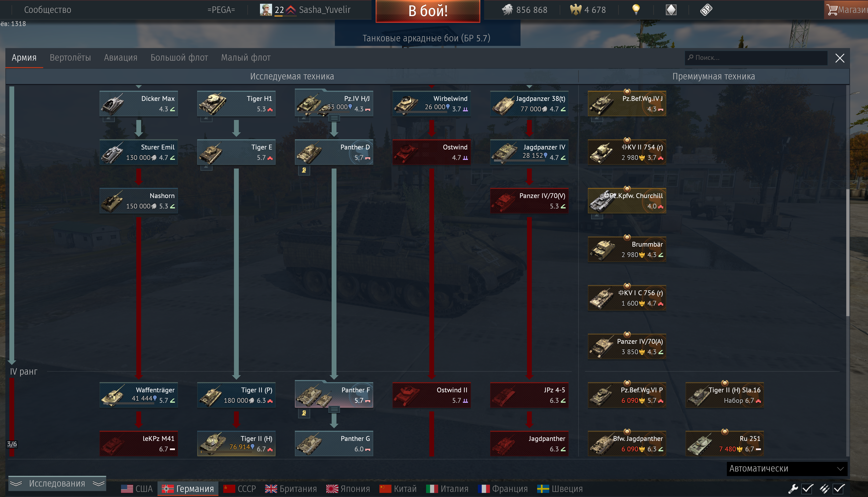Click the white diamond-shaped icon in the top bar
Screen dimensions: 868x497
(671, 10)
